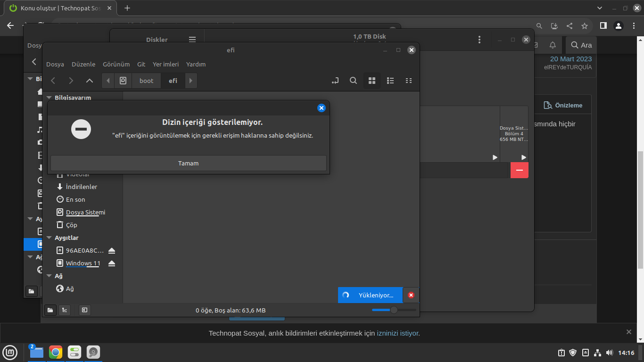Open the Düzenle menu

point(83,64)
